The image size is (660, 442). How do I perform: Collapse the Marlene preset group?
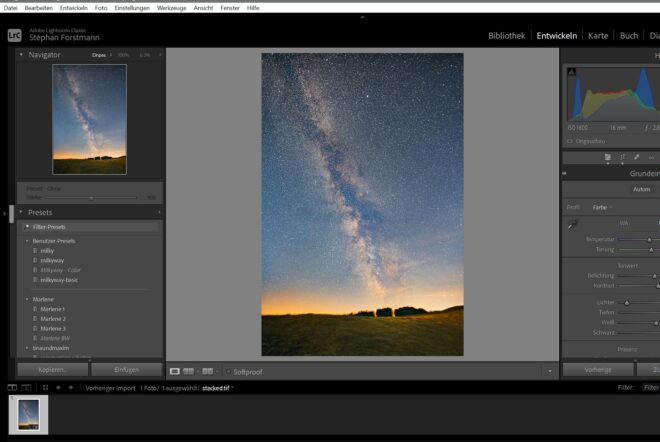27,299
